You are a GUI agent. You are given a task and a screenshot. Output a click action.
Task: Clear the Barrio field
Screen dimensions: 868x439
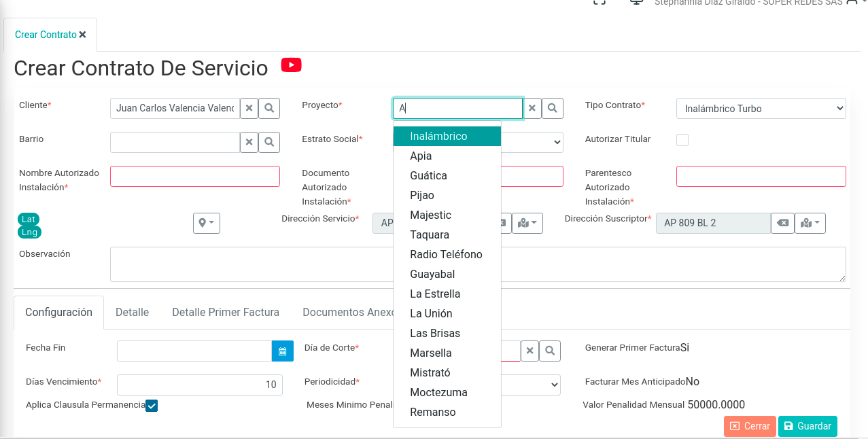tap(249, 142)
